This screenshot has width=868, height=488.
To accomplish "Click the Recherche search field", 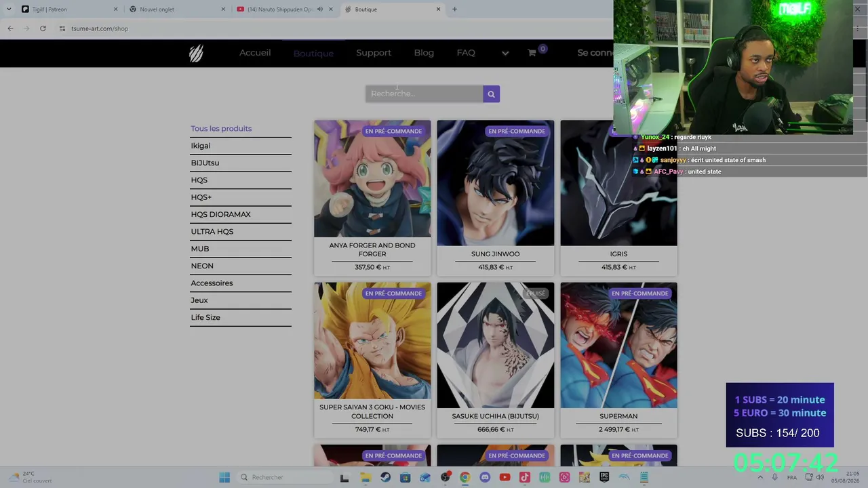I will tap(425, 94).
